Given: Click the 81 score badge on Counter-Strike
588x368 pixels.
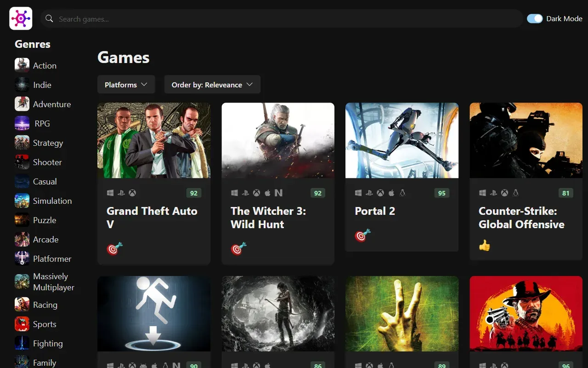Looking at the screenshot, I should pos(566,193).
